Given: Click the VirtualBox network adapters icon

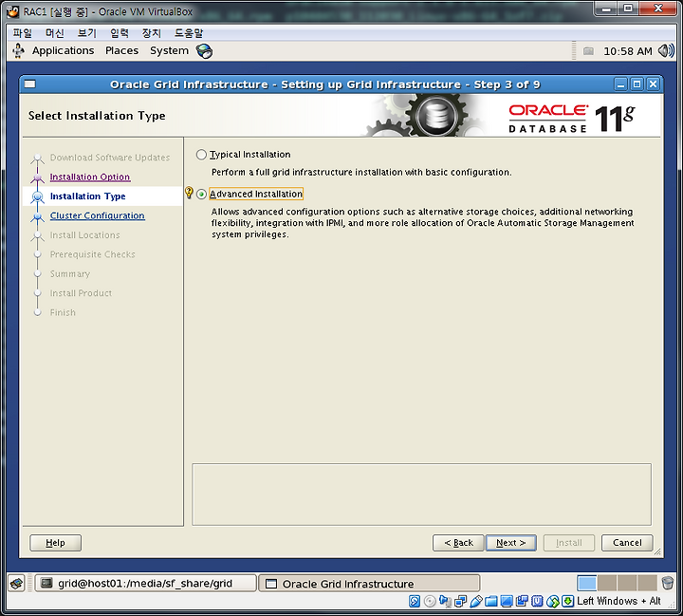Looking at the screenshot, I should click(x=460, y=601).
